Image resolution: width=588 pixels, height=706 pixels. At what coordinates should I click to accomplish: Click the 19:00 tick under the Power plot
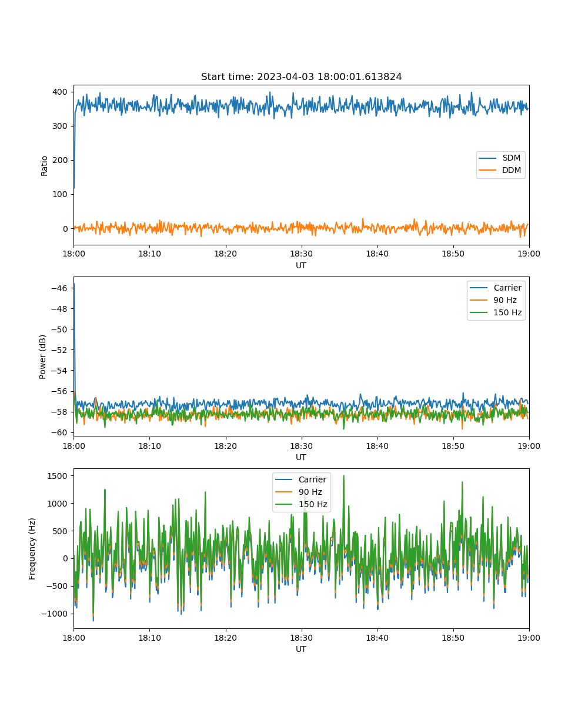[x=529, y=445]
